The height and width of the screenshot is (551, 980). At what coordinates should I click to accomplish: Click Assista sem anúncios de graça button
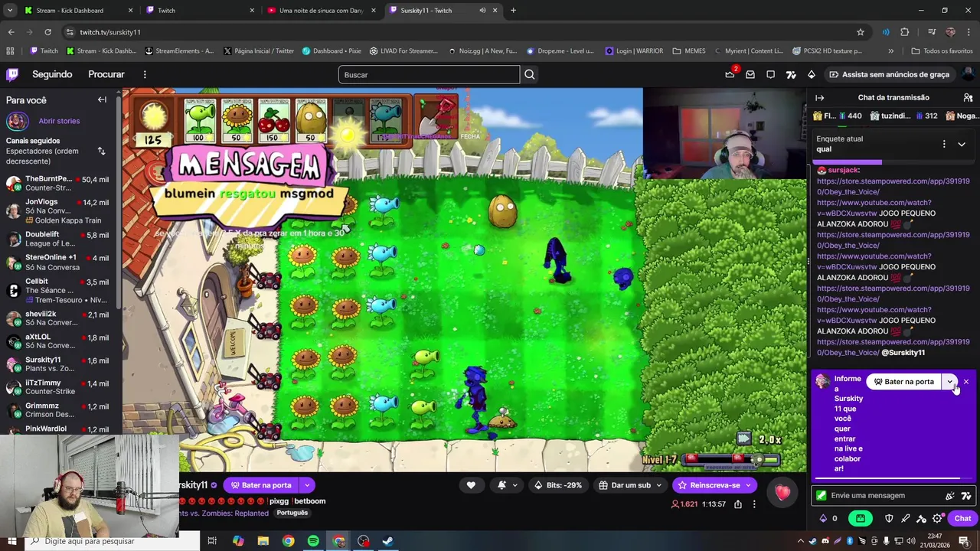pyautogui.click(x=889, y=74)
